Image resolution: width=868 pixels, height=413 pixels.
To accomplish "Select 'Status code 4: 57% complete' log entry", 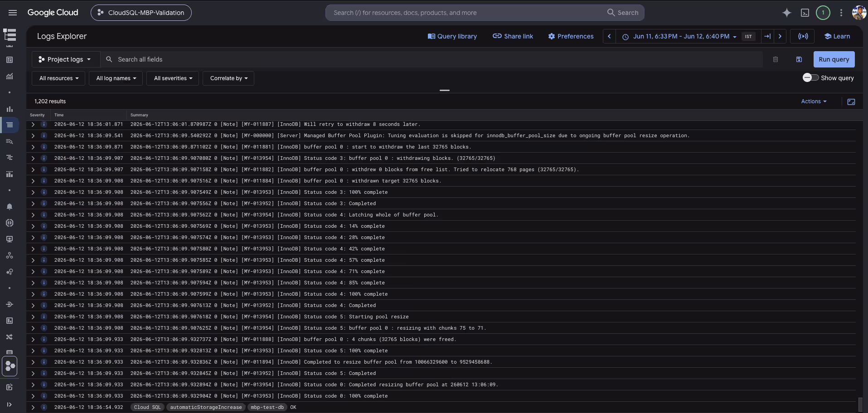I will coord(441,260).
